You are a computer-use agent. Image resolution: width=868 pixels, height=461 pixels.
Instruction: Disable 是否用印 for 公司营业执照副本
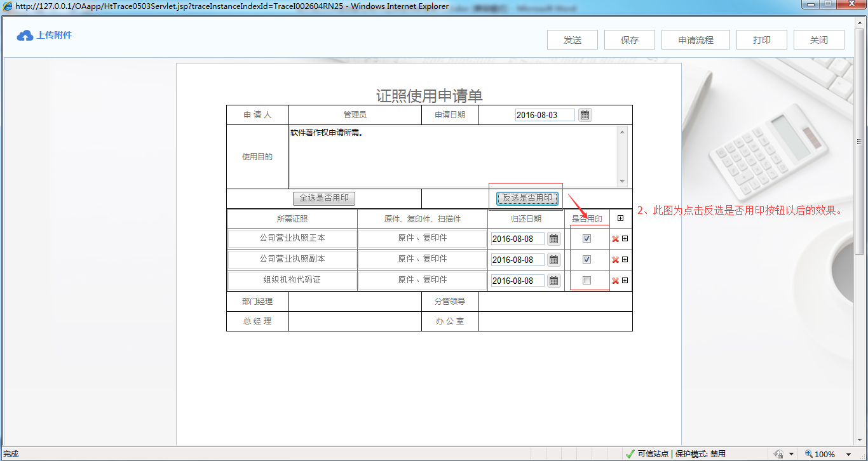(587, 259)
